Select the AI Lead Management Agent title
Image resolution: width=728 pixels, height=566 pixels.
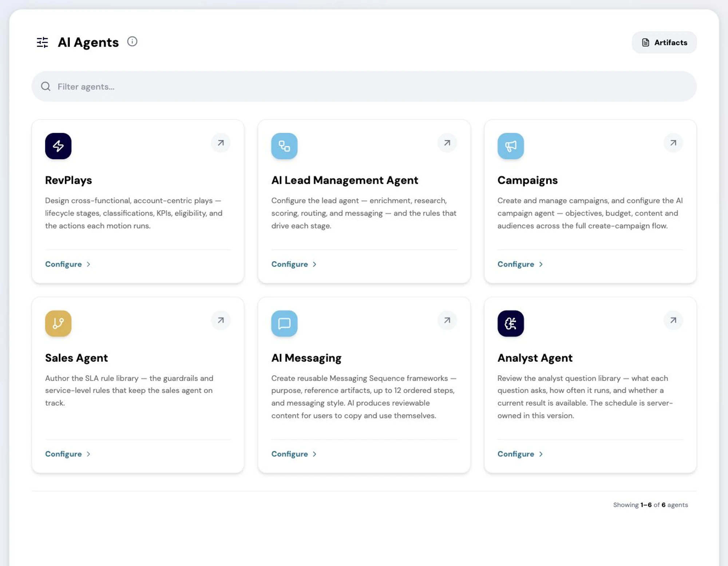345,180
